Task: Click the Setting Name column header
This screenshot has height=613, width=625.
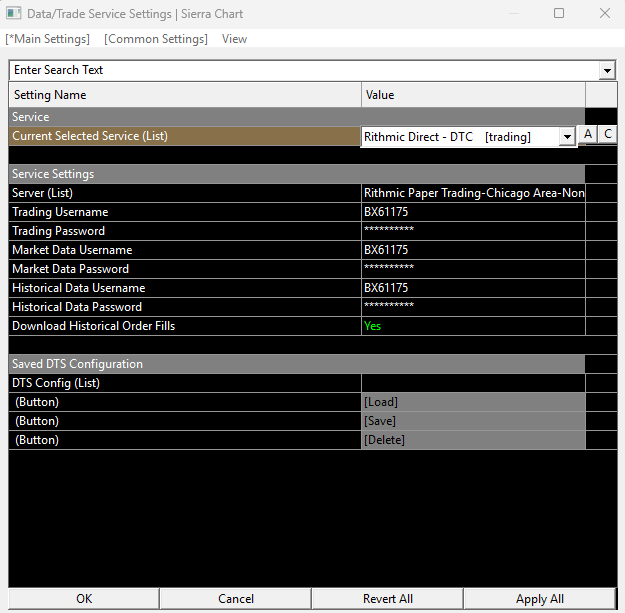Action: coord(185,95)
